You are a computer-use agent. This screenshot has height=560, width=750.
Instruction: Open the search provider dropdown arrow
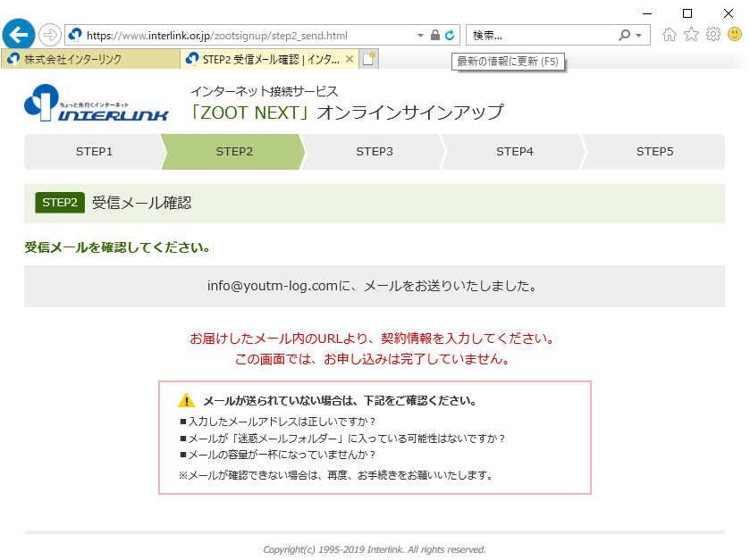(638, 36)
